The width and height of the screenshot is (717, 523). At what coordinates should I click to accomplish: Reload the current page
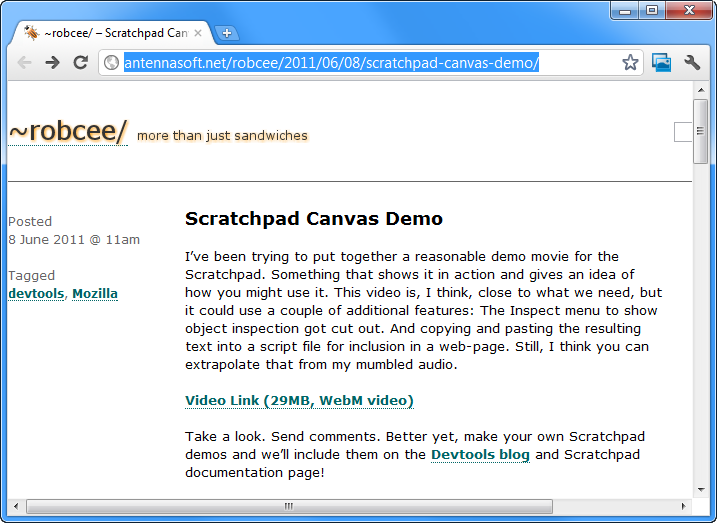pyautogui.click(x=81, y=63)
